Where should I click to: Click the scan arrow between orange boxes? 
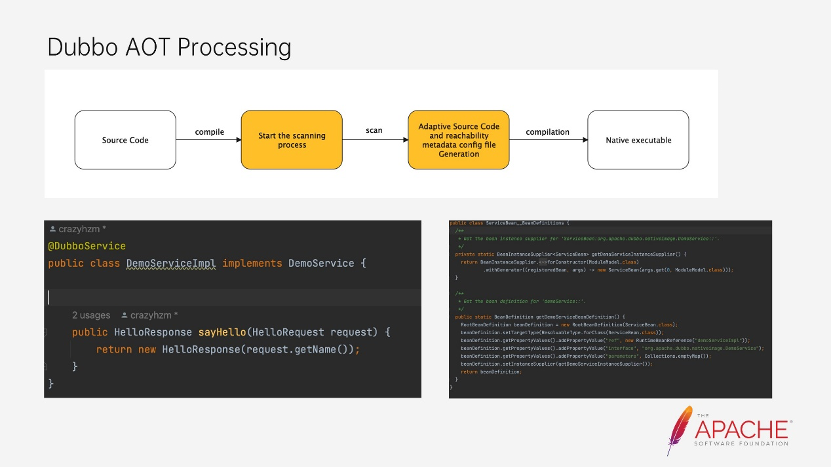tap(375, 140)
